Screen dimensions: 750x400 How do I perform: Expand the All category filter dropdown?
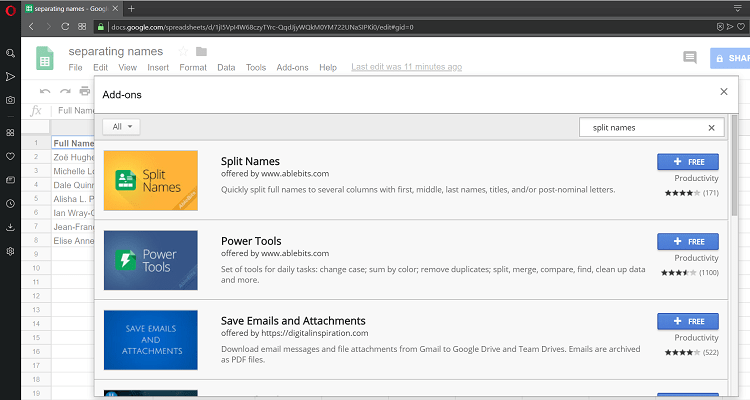(x=121, y=127)
